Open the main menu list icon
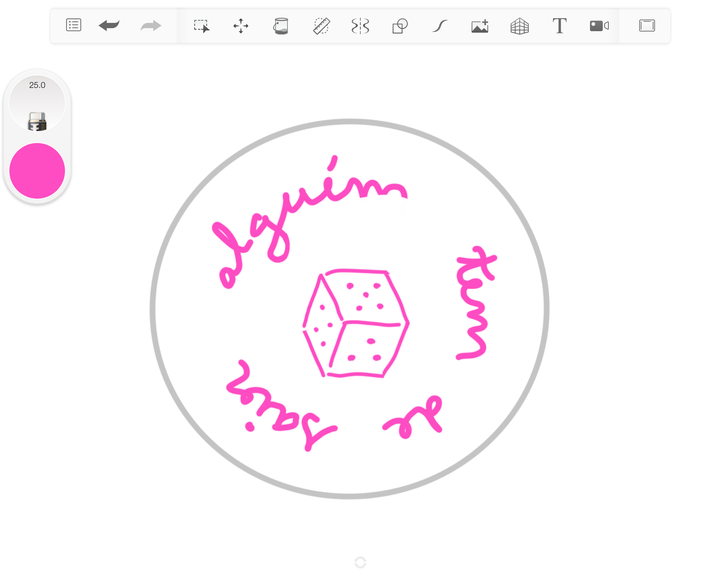 click(73, 26)
